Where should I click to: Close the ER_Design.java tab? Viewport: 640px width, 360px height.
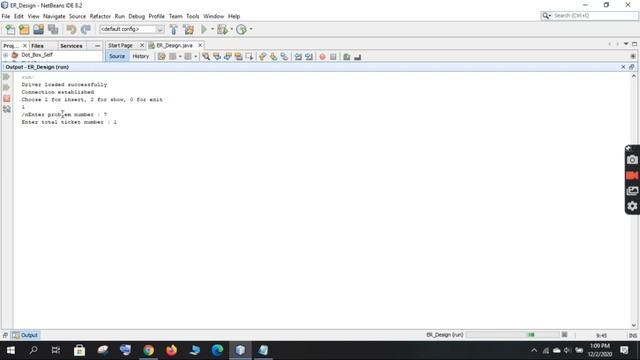pyautogui.click(x=200, y=45)
